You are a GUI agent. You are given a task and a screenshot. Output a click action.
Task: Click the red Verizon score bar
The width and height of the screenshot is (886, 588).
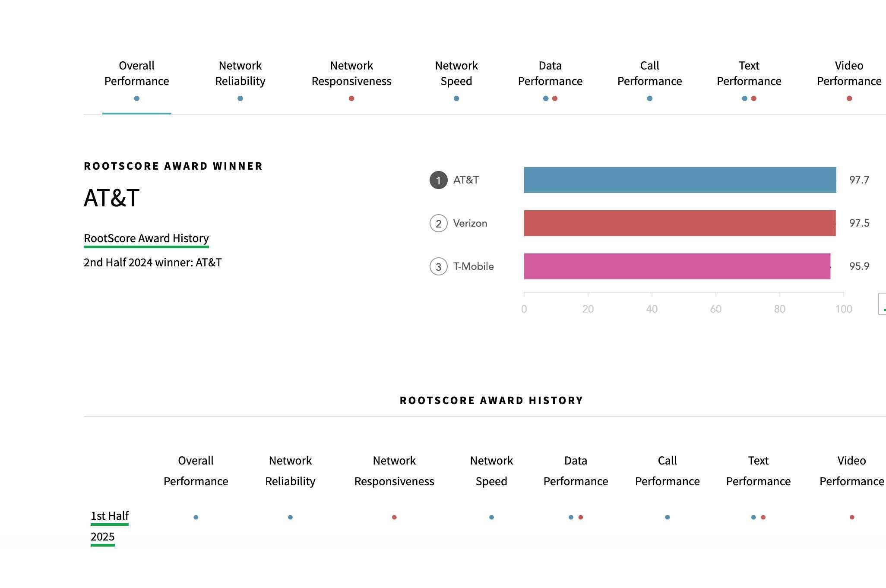[x=680, y=223]
